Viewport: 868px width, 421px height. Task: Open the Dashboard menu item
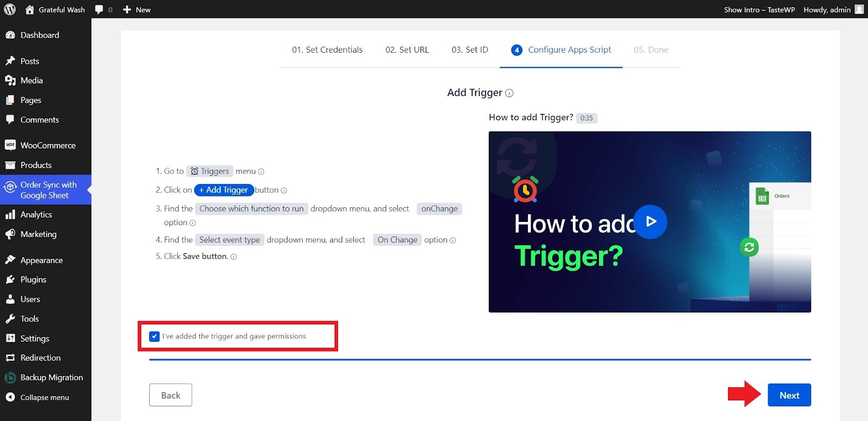(x=46, y=35)
